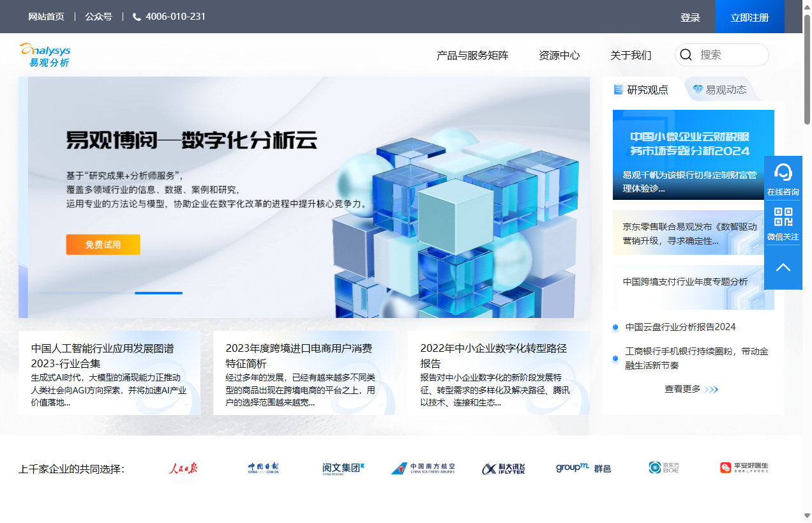Image resolution: width=812 pixels, height=523 pixels.
Task: Open the 在线咨询 headset chat icon
Action: pyautogui.click(x=783, y=172)
